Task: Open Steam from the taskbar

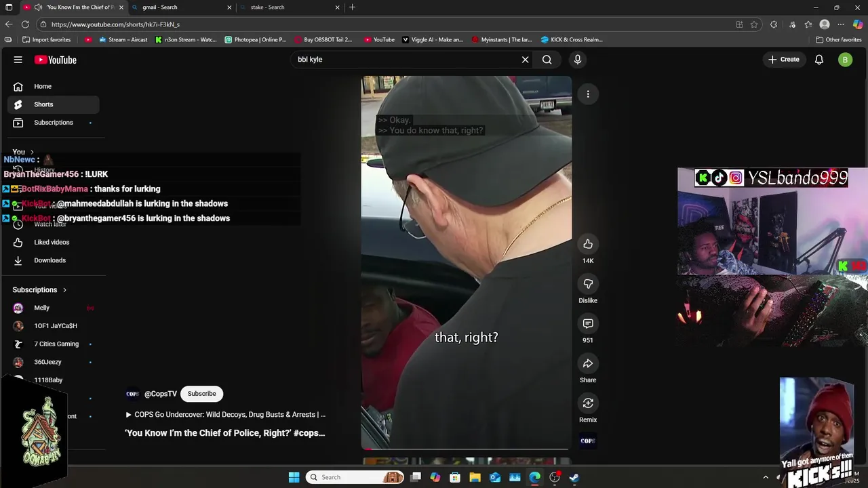Action: pyautogui.click(x=574, y=477)
